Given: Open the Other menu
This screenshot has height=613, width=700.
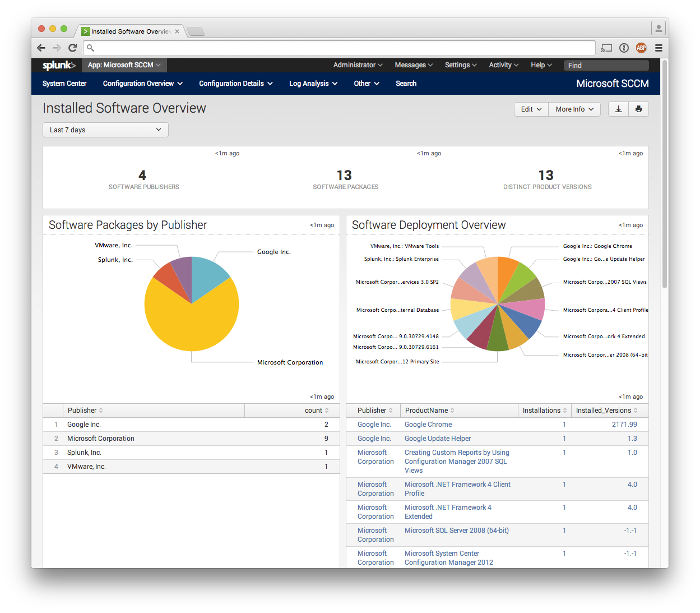Looking at the screenshot, I should click(367, 84).
